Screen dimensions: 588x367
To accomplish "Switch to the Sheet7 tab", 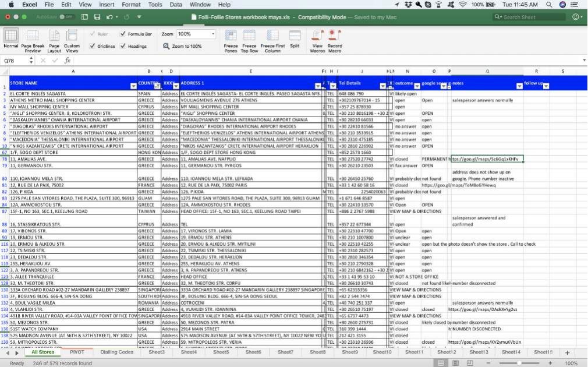I will pyautogui.click(x=285, y=352).
